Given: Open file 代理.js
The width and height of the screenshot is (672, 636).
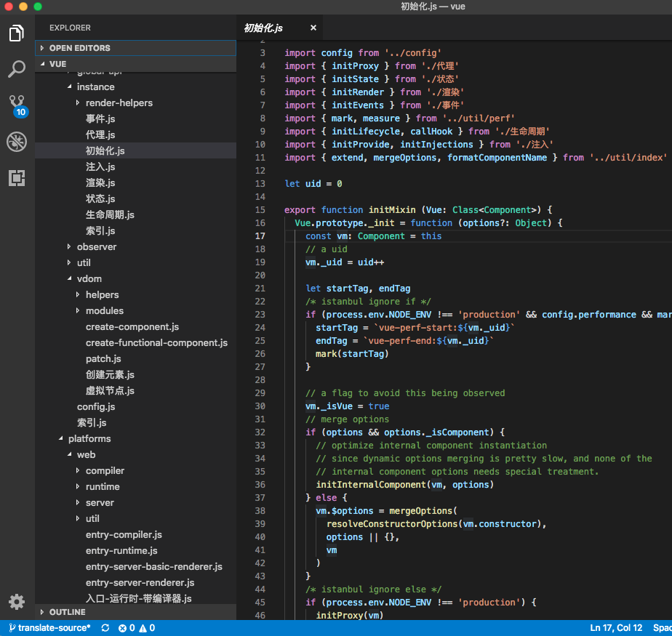Looking at the screenshot, I should tap(135, 135).
